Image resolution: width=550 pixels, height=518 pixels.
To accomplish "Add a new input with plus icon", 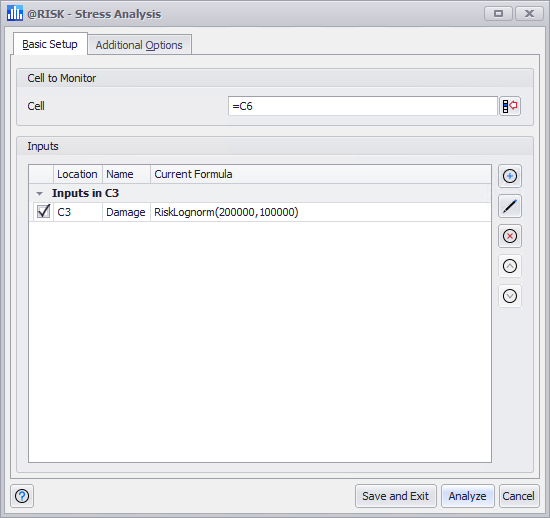I will [x=510, y=176].
